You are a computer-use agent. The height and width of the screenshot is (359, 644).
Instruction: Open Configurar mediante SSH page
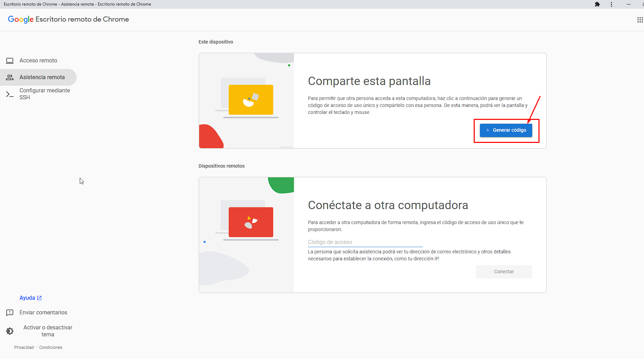[38, 94]
